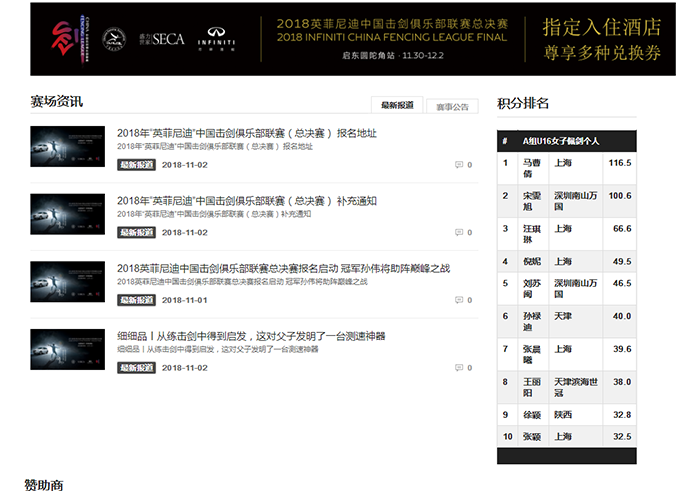Click the date 2018-11-01
700x491 pixels.
(184, 300)
